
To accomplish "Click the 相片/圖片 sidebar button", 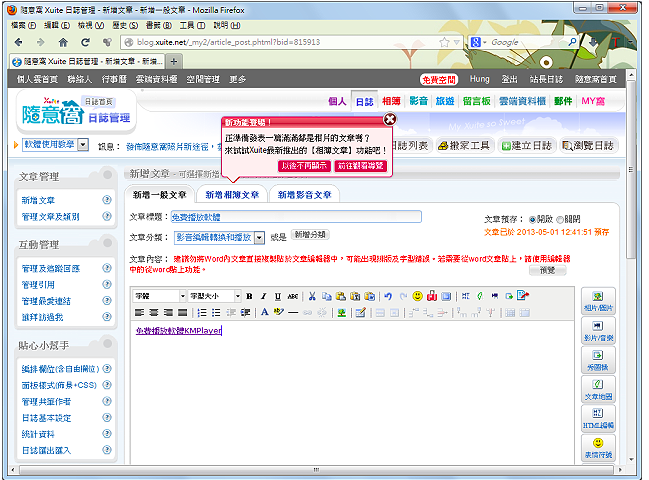I will [598, 301].
